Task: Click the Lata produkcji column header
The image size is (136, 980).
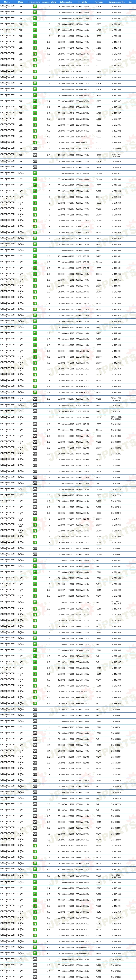Action: [66, 2]
